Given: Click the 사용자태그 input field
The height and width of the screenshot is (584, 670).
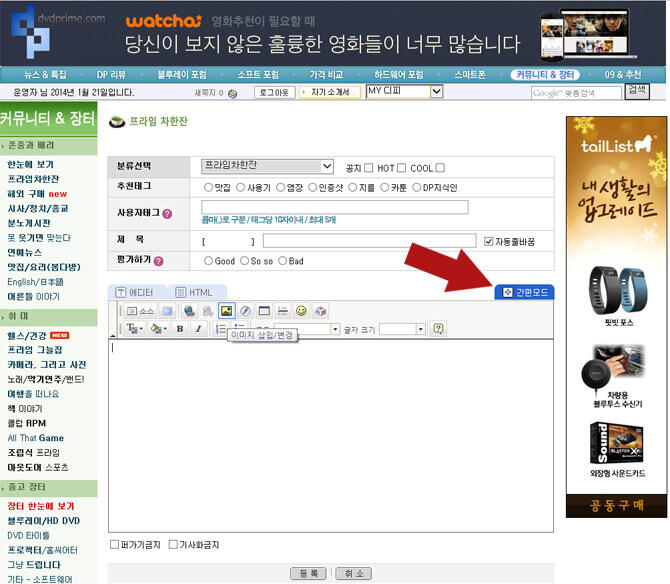Looking at the screenshot, I should [x=335, y=207].
